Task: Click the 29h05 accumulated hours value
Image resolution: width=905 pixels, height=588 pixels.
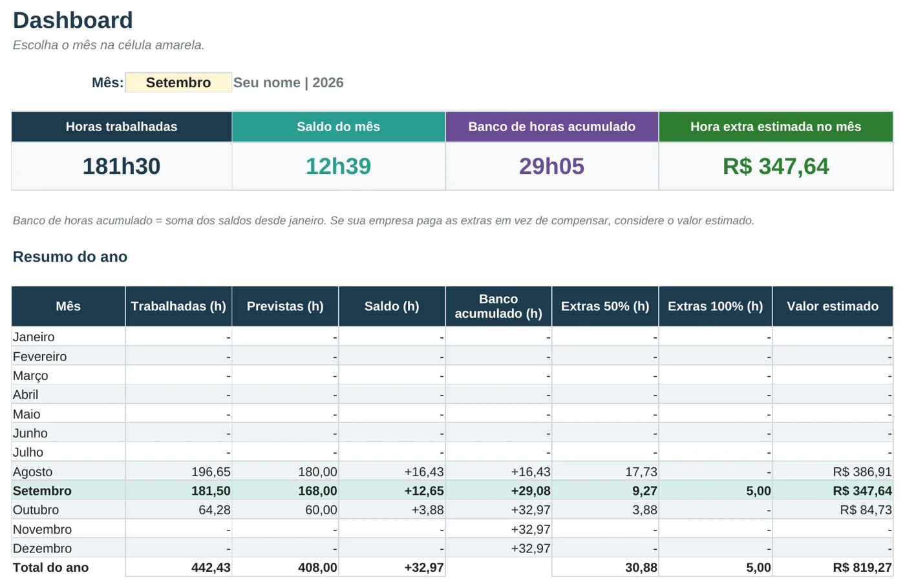Action: click(552, 167)
